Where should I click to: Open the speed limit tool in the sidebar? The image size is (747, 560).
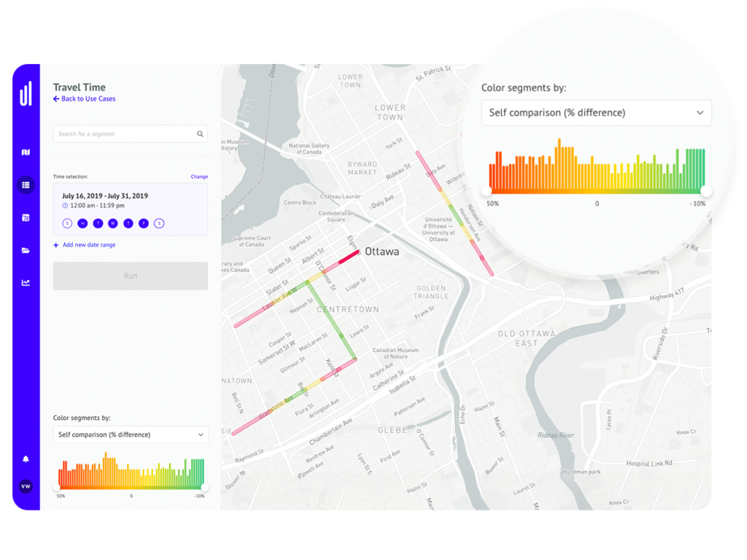[26, 217]
